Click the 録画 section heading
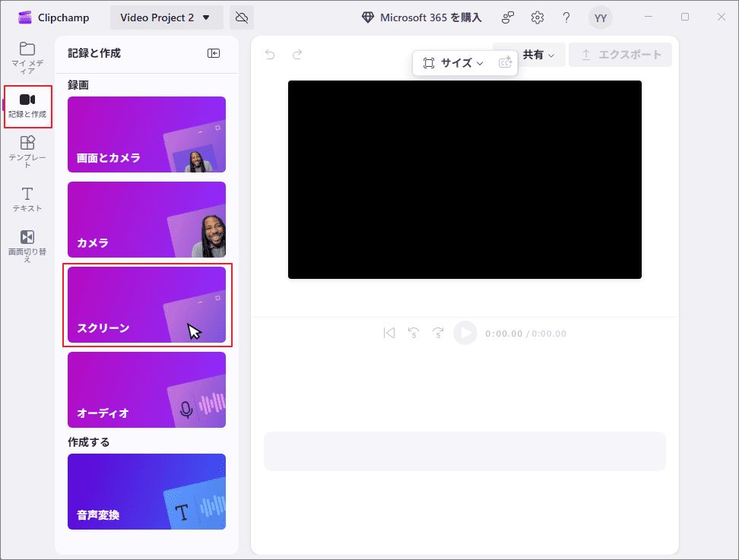This screenshot has height=560, width=739. click(78, 85)
